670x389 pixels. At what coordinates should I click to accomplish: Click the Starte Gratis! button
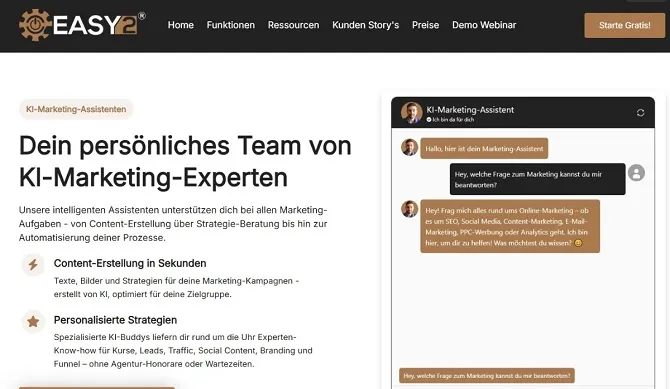pyautogui.click(x=624, y=25)
